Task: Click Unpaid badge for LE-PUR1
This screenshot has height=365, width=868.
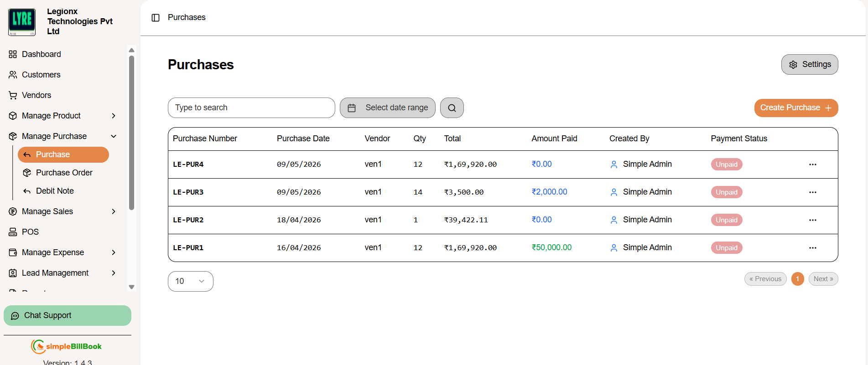Action: 727,248
